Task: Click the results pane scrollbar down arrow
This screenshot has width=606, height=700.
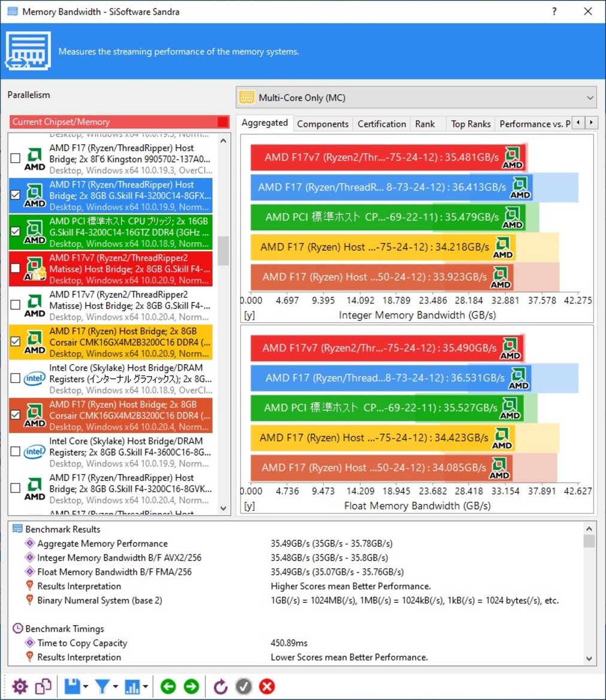Action: 589,659
